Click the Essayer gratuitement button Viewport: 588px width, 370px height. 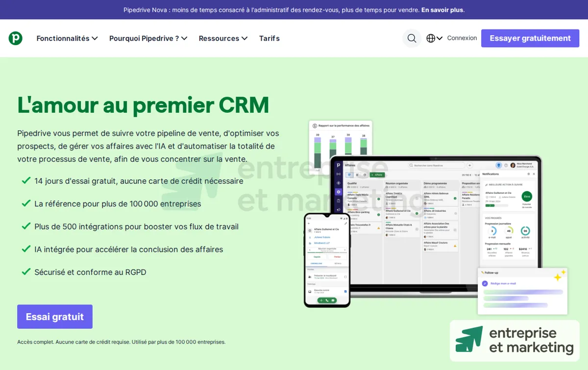tap(530, 38)
